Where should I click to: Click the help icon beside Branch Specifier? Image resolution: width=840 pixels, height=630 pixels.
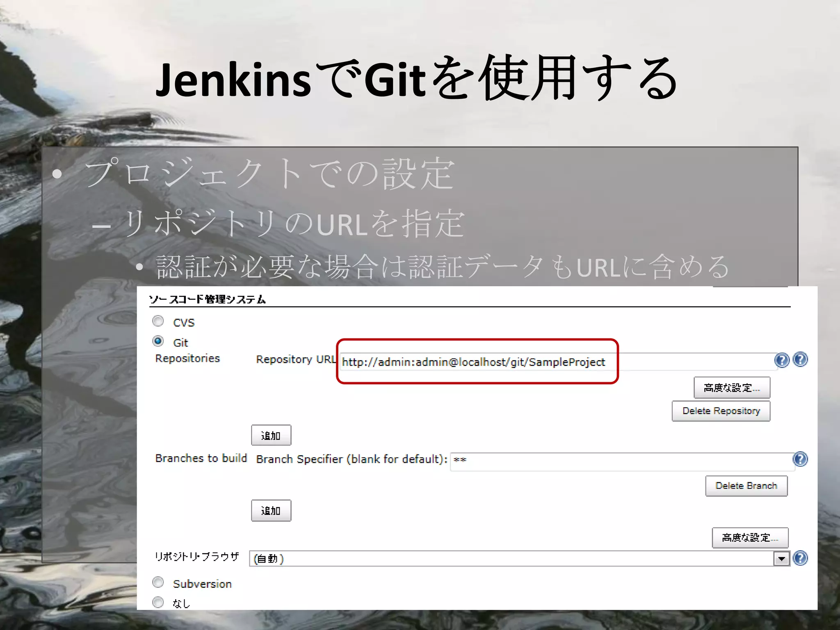click(800, 459)
